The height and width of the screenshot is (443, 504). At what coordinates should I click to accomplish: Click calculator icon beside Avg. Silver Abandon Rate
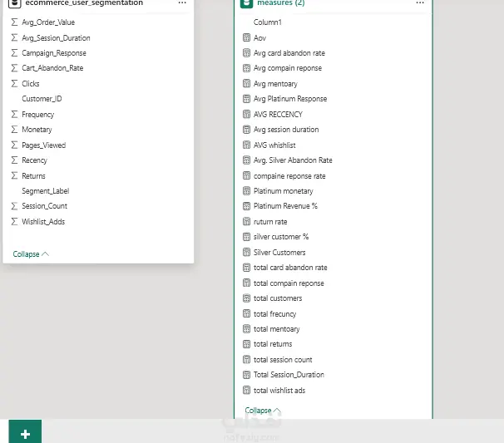click(246, 160)
